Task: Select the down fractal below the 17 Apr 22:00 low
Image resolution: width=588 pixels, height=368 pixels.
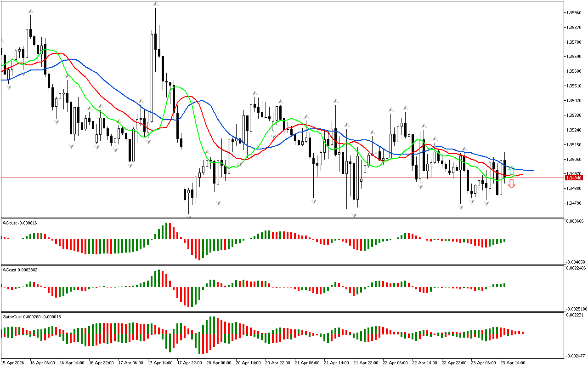Action: tap(188, 215)
